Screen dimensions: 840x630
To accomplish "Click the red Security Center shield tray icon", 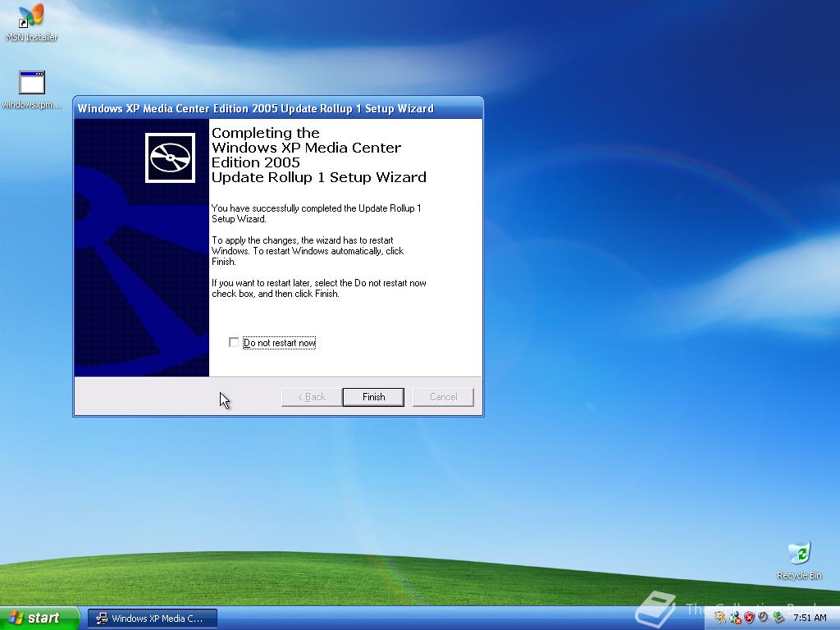I will [x=749, y=617].
